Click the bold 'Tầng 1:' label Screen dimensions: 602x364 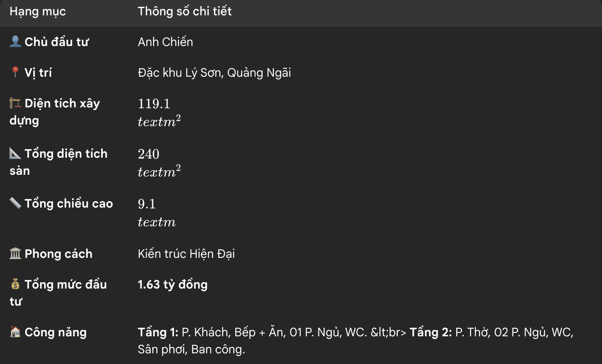[x=158, y=332]
